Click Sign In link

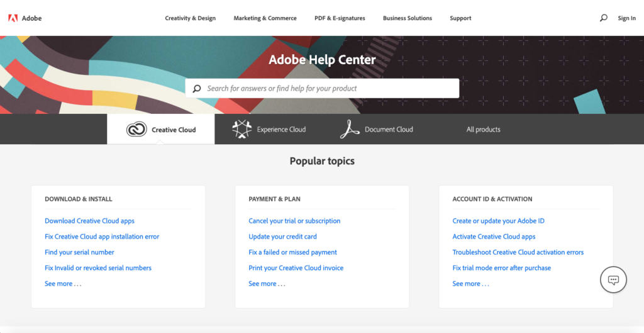tap(627, 18)
